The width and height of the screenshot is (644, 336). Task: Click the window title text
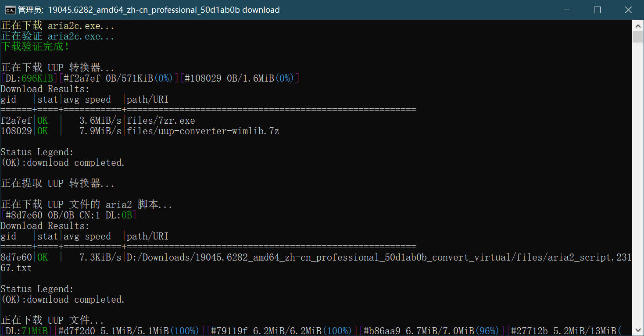tap(149, 10)
